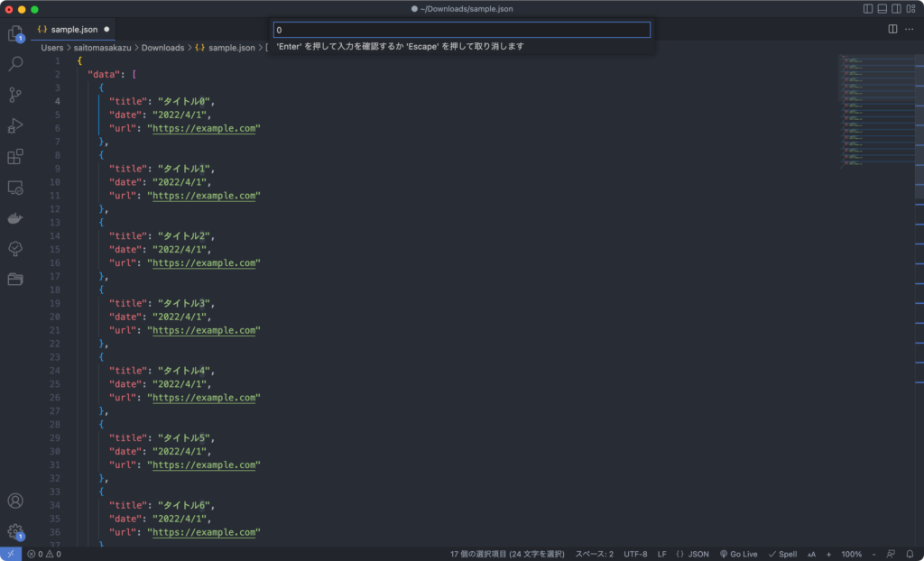This screenshot has width=924, height=561.
Task: Select the Search icon in activity bar
Action: [x=14, y=64]
